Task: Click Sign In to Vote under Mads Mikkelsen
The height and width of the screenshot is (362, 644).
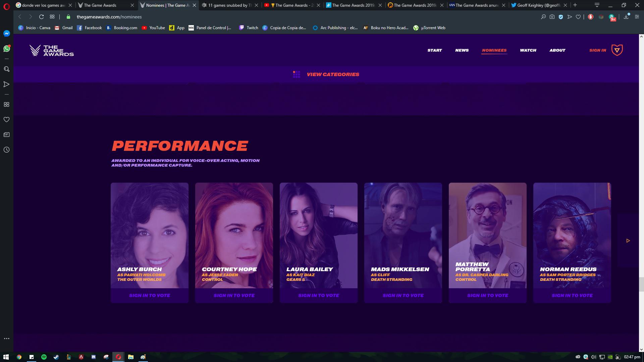Action: point(403,295)
